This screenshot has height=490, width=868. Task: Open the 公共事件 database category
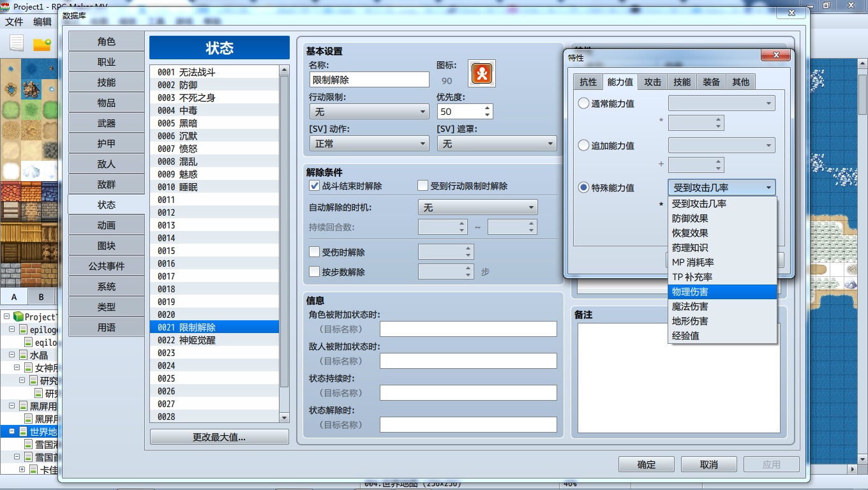(107, 266)
